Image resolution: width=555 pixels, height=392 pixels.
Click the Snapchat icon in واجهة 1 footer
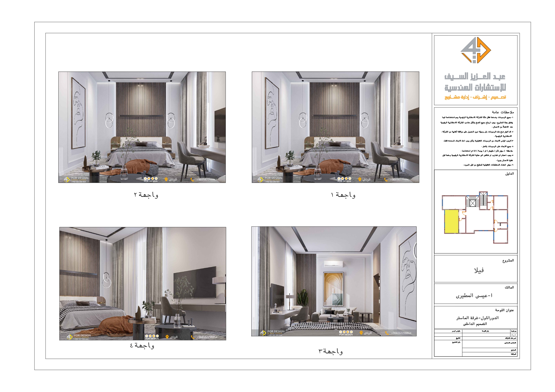(x=346, y=179)
